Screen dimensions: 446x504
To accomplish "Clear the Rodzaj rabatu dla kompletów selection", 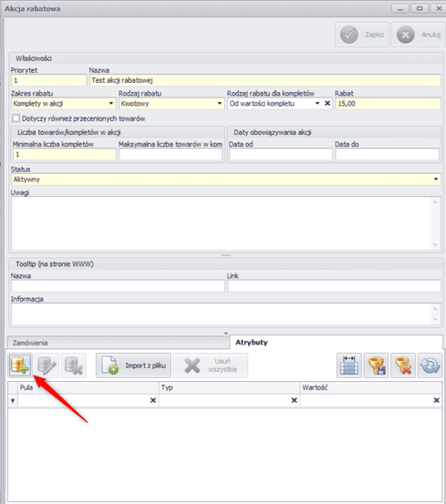I will [x=327, y=103].
